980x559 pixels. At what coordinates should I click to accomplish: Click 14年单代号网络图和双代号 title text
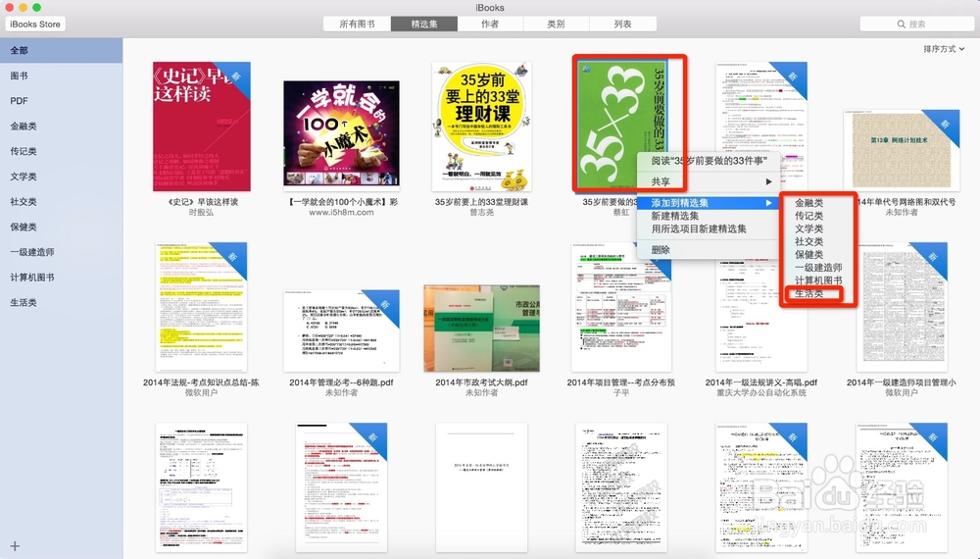(906, 201)
